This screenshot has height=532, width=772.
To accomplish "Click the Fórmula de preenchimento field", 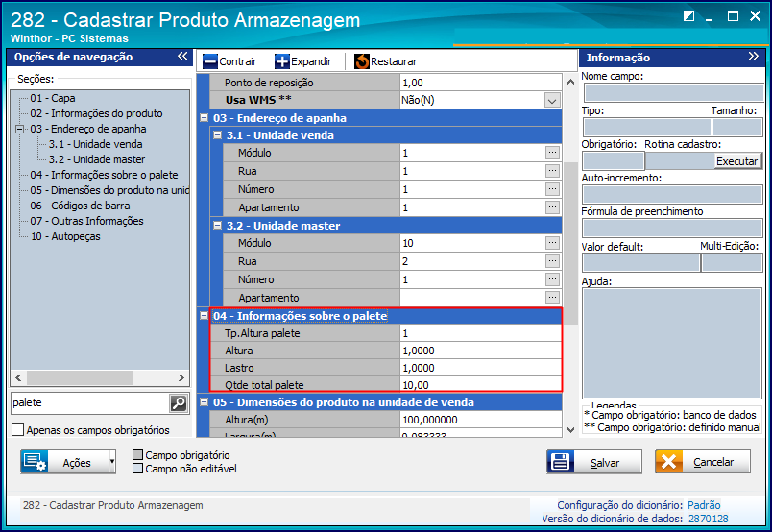I will 673,229.
